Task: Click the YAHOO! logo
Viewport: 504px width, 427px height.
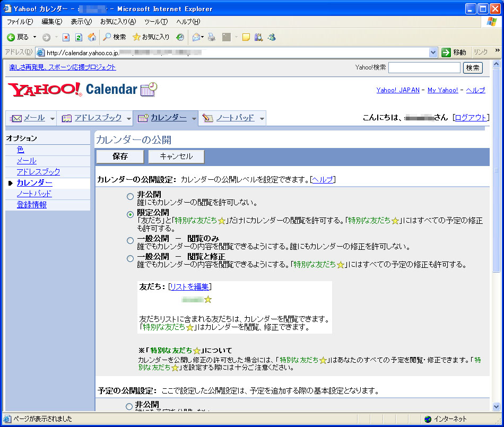Action: (x=45, y=90)
